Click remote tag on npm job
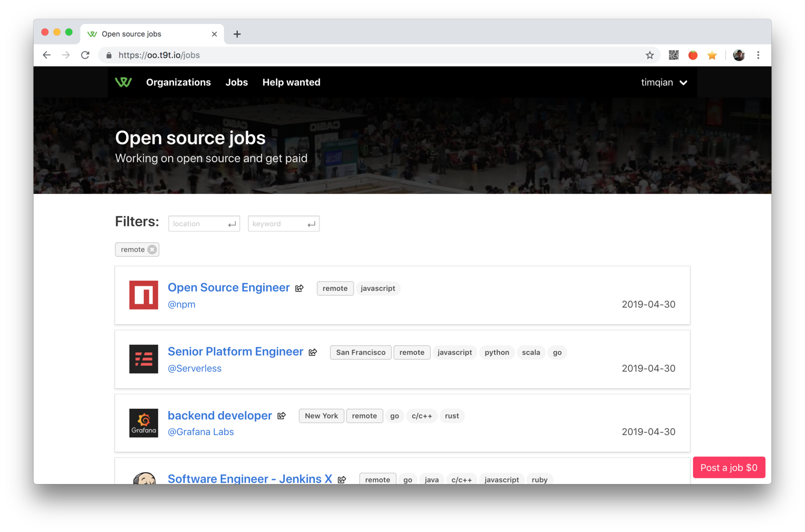 pos(335,288)
